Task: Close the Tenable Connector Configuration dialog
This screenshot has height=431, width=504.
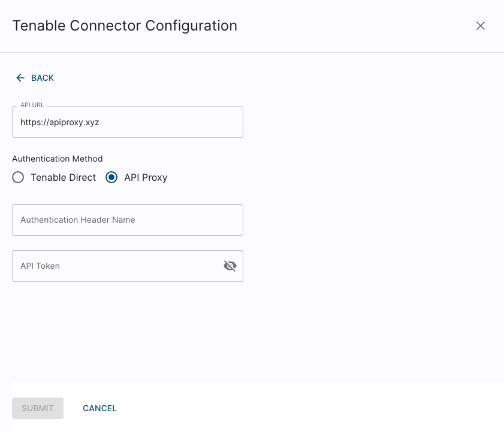Action: coord(480,26)
